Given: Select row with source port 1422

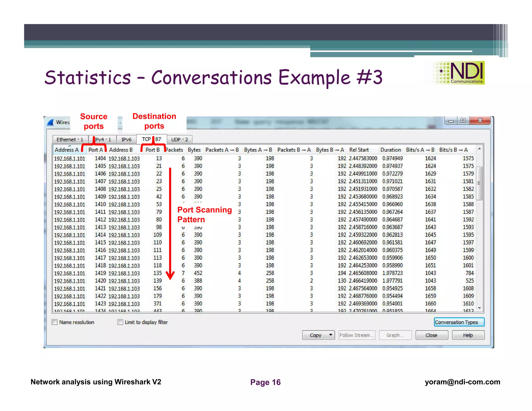Looking at the screenshot, I should coord(264,296).
